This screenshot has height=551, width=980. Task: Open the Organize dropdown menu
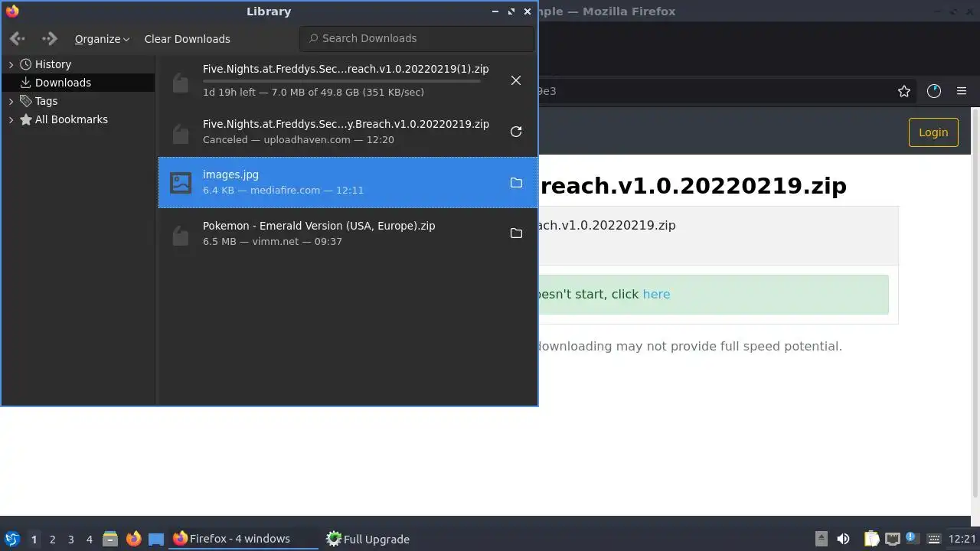pyautogui.click(x=102, y=39)
